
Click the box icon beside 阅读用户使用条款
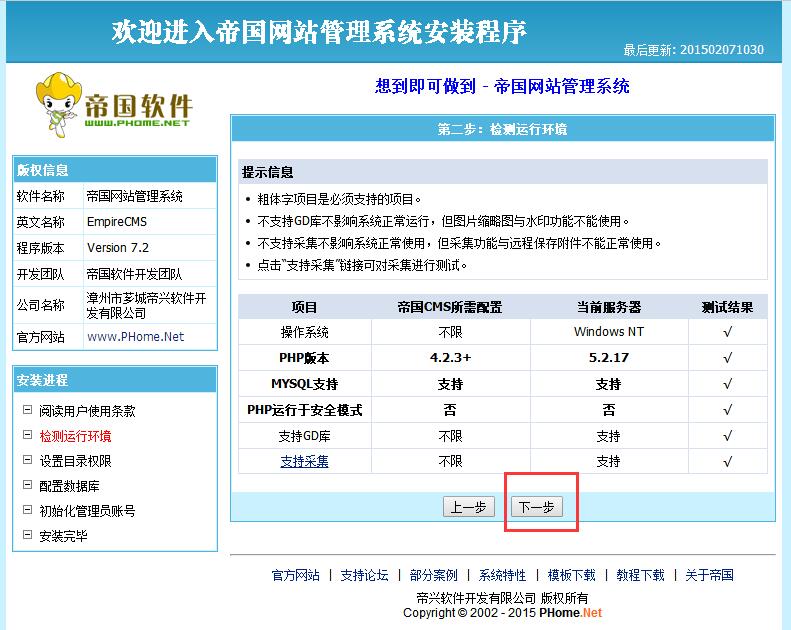28,410
